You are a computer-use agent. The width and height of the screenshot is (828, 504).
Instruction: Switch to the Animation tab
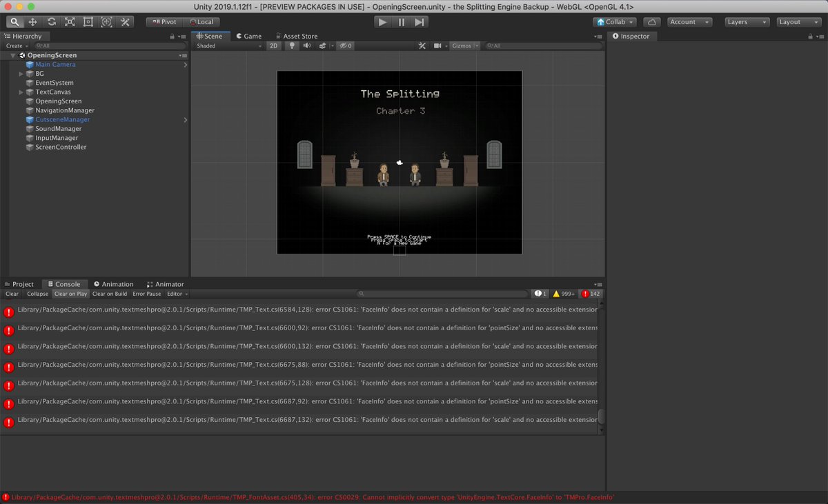(x=113, y=284)
